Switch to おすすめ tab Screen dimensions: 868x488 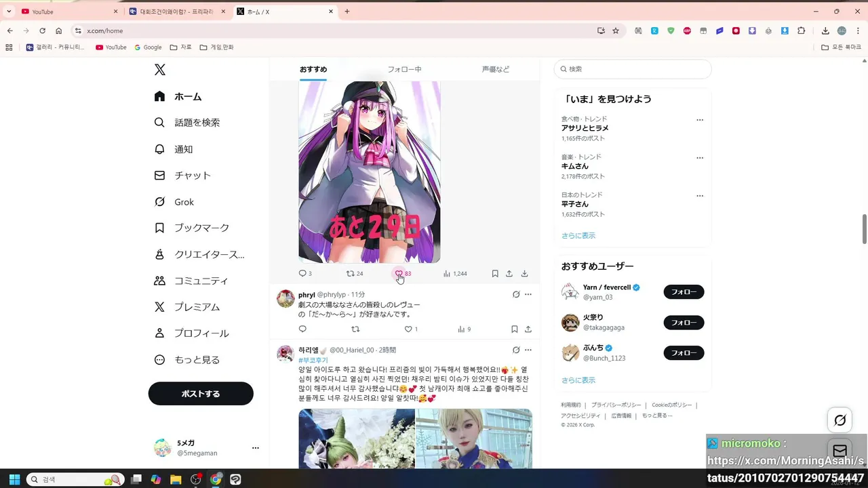tap(313, 69)
